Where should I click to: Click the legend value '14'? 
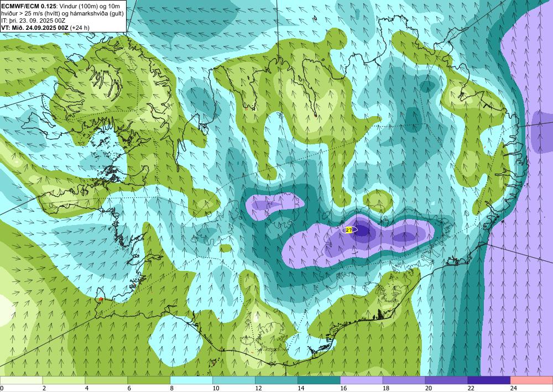301,388
